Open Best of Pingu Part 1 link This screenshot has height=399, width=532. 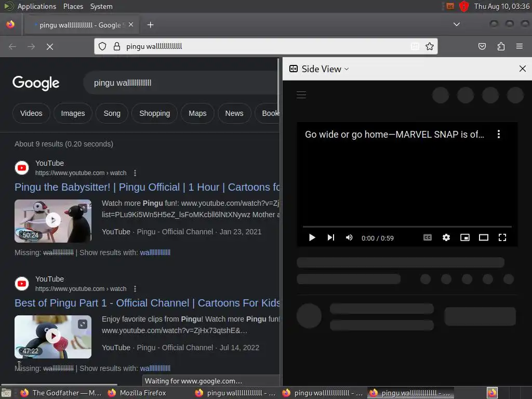pos(147,303)
